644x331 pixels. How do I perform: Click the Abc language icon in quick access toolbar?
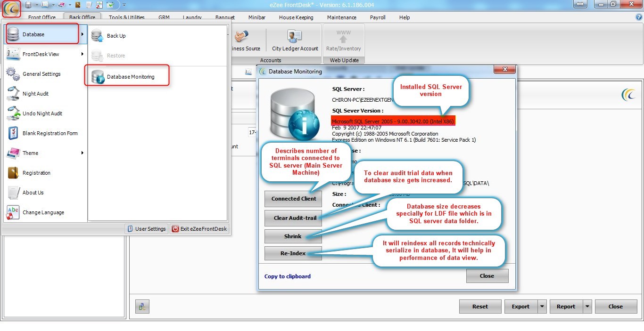point(99,5)
